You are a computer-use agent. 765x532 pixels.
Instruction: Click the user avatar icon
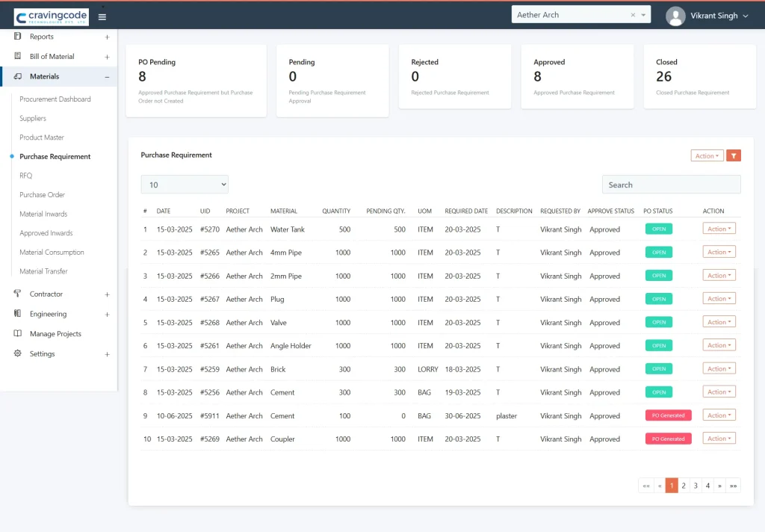(x=675, y=16)
